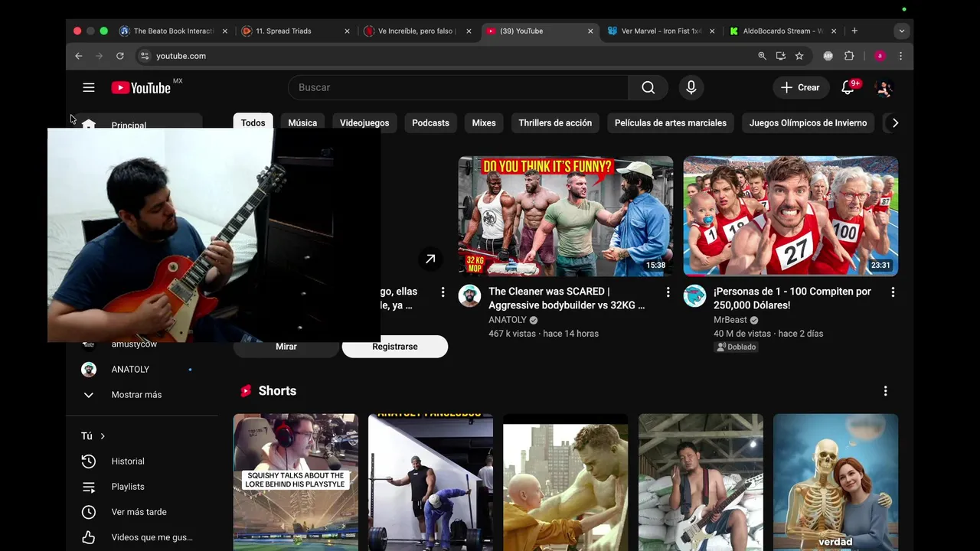
Task: Click the expand arrow on video preview
Action: pyautogui.click(x=430, y=259)
